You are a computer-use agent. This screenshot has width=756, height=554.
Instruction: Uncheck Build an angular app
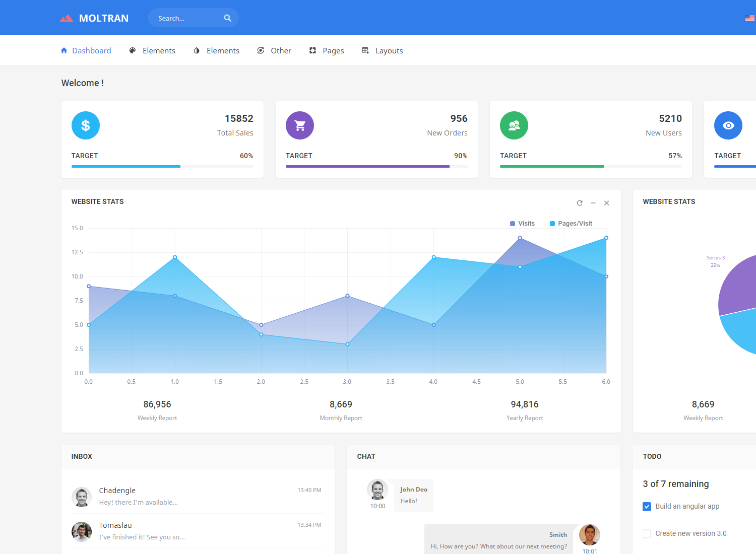[647, 507]
